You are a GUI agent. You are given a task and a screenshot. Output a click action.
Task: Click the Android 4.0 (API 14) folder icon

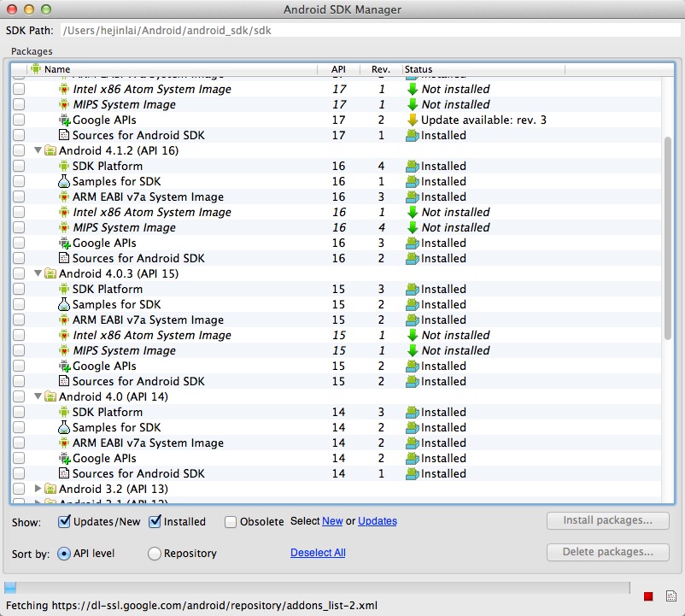50,396
